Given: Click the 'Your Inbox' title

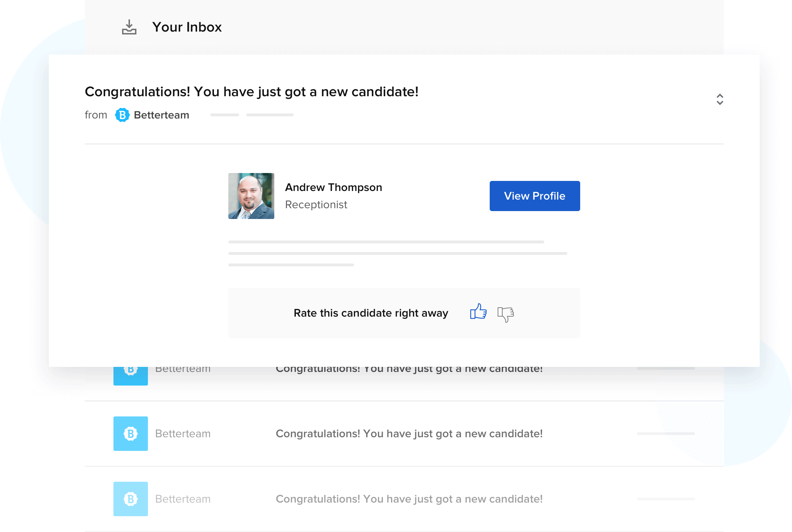Looking at the screenshot, I should [x=187, y=27].
